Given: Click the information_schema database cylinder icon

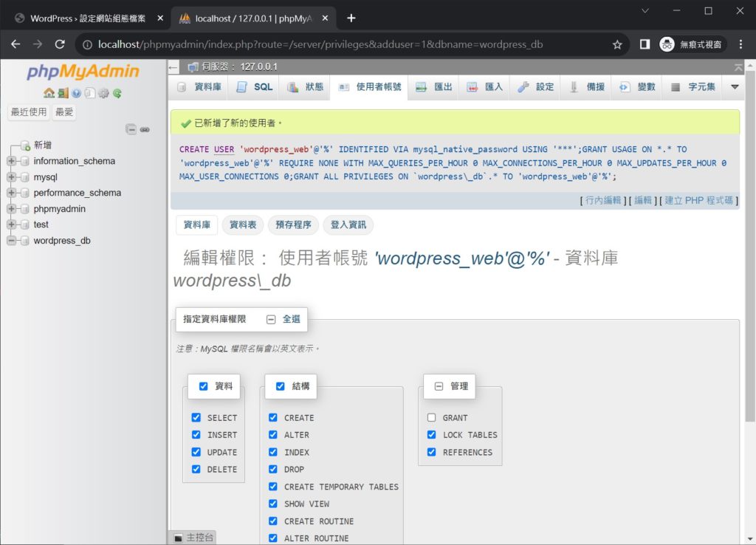Looking at the screenshot, I should pos(25,161).
